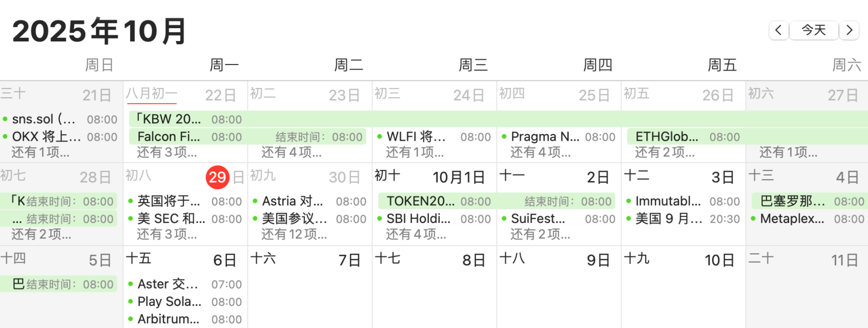Open the 巴 结束时间 event on 5日
The image size is (868, 328).
(x=58, y=284)
